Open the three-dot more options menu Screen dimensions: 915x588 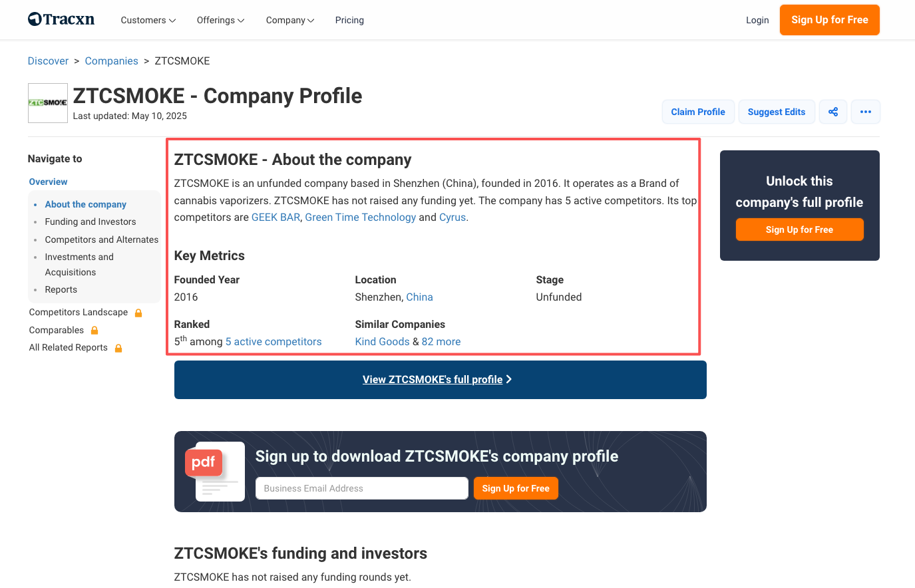pyautogui.click(x=865, y=112)
